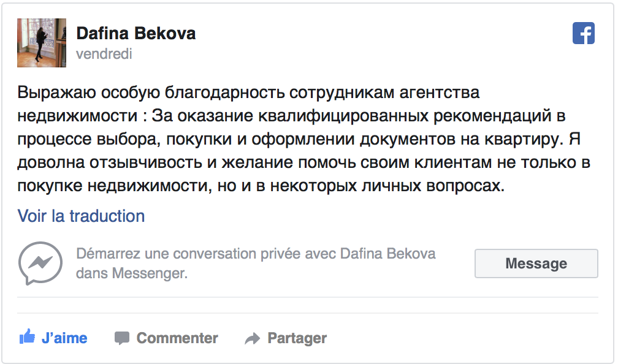Viewport: 618px width, 364px height.
Task: Open the Dafina Bekova profile name link
Action: pos(136,34)
